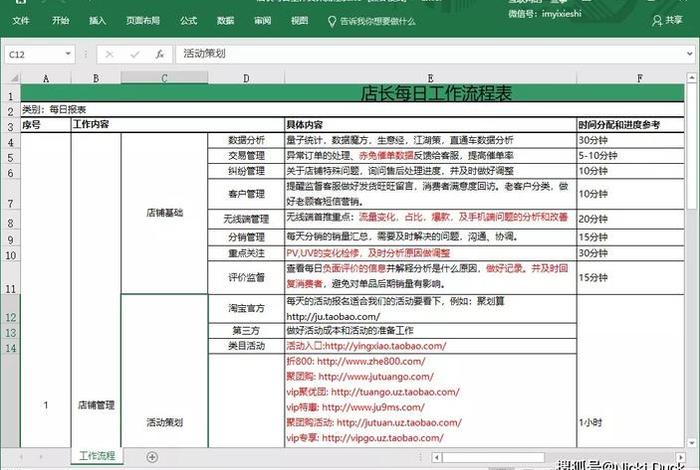Image resolution: width=700 pixels, height=470 pixels.
Task: Click the 评价监督 cell
Action: coord(246,277)
